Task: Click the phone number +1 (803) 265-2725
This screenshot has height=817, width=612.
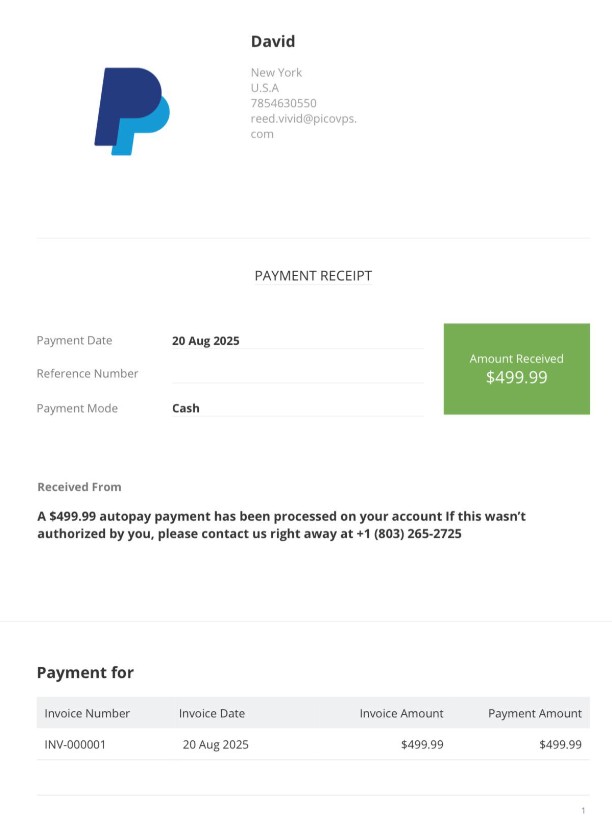Action: click(x=409, y=534)
